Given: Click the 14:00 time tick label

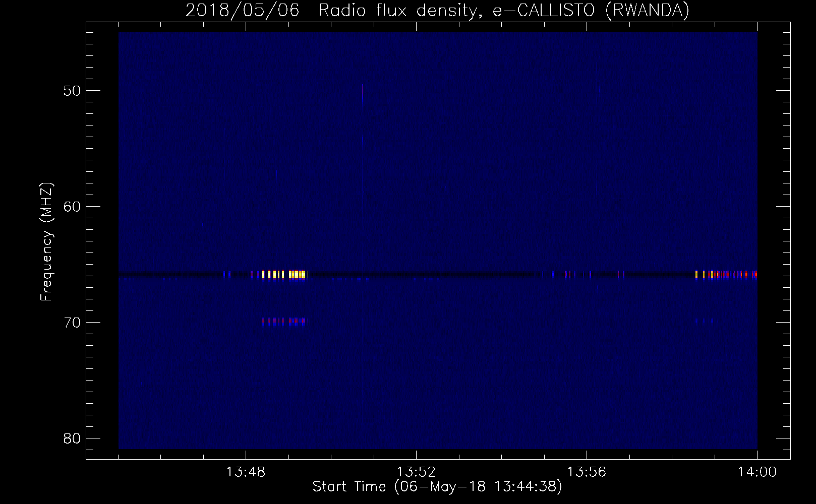Looking at the screenshot, I should click(757, 472).
